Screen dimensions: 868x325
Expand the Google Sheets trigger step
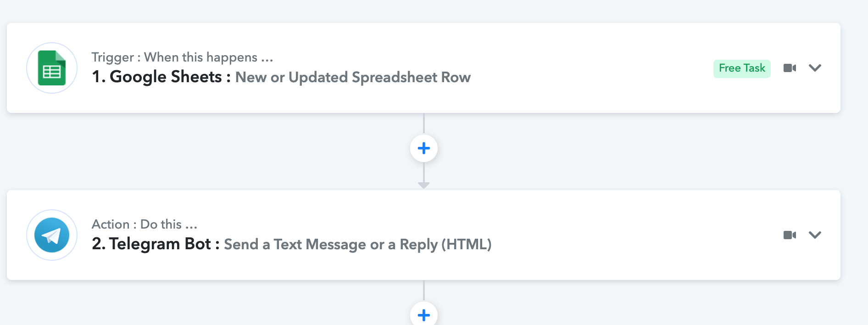815,68
